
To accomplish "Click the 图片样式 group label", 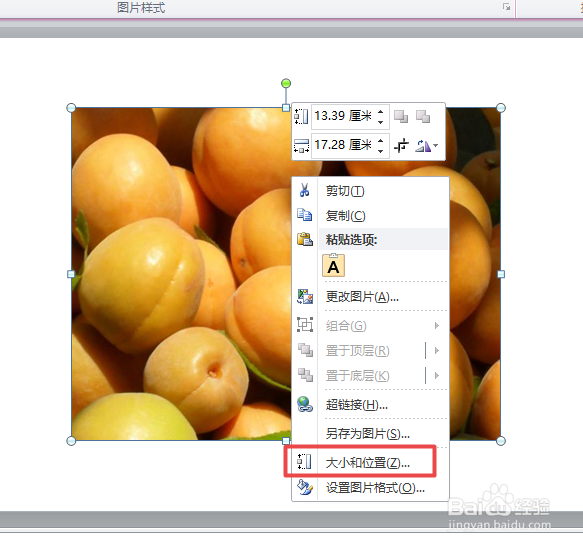I will [141, 7].
